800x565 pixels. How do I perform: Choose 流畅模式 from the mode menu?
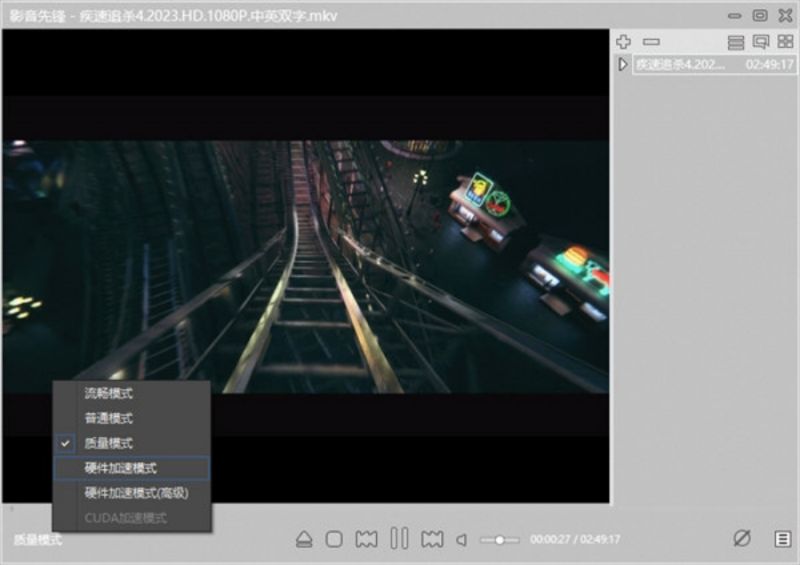[132, 394]
